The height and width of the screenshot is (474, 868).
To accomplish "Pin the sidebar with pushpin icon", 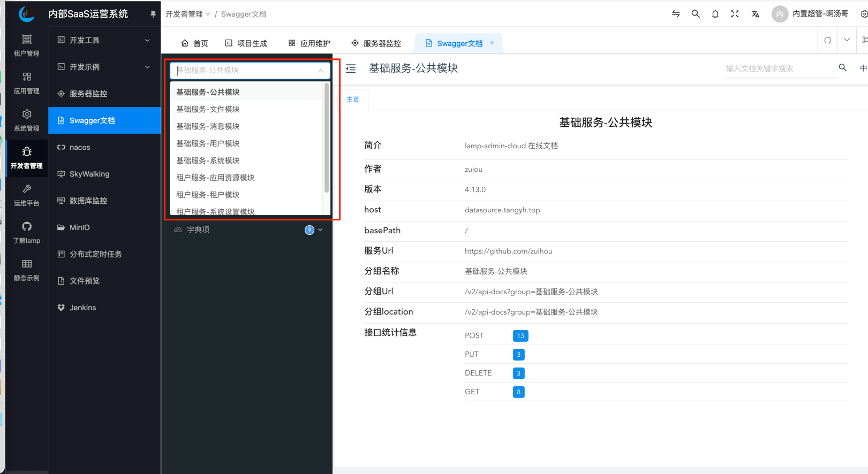I will (x=153, y=14).
